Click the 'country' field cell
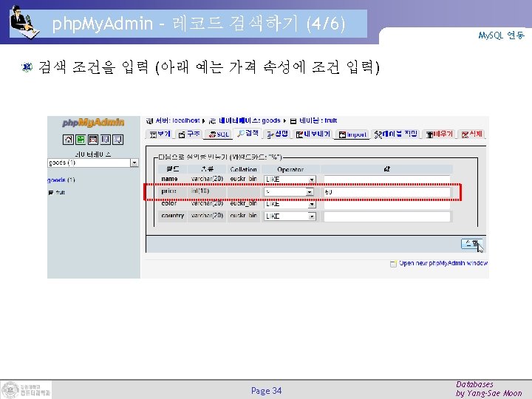 click(x=173, y=216)
